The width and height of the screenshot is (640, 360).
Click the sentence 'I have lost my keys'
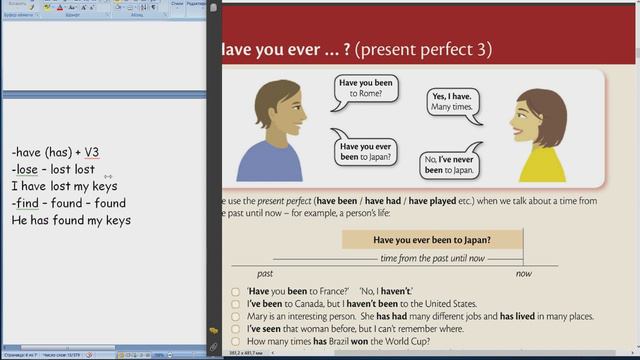[64, 186]
